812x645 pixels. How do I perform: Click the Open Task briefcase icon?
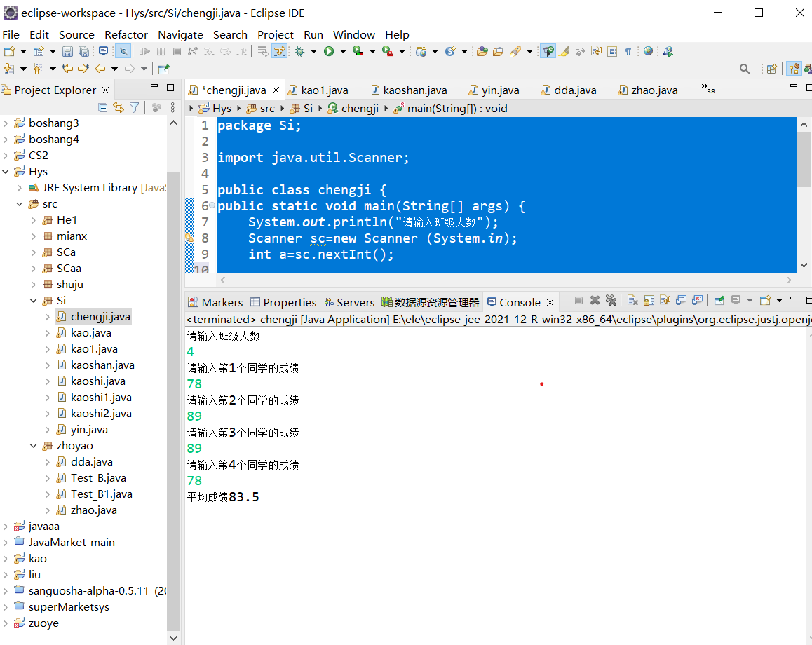[498, 51]
